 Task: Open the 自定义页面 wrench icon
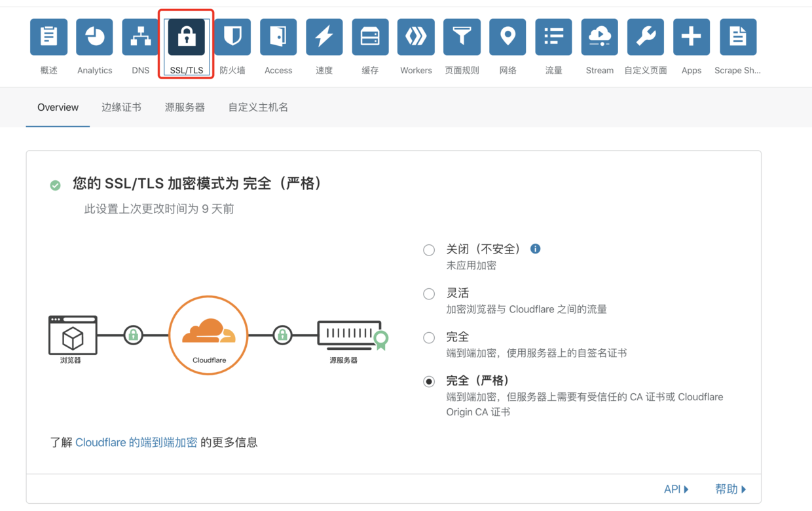645,37
